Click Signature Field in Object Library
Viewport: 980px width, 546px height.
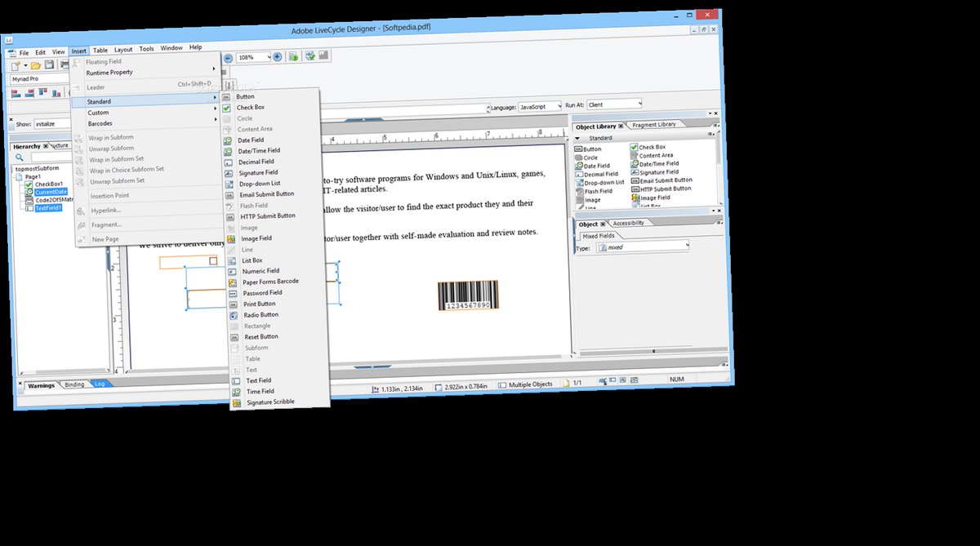(654, 172)
